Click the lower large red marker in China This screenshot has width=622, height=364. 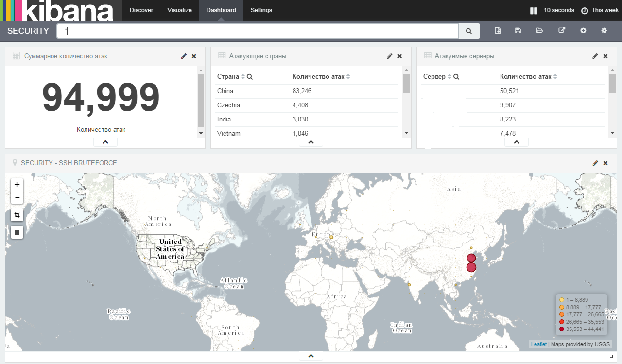[x=471, y=267]
